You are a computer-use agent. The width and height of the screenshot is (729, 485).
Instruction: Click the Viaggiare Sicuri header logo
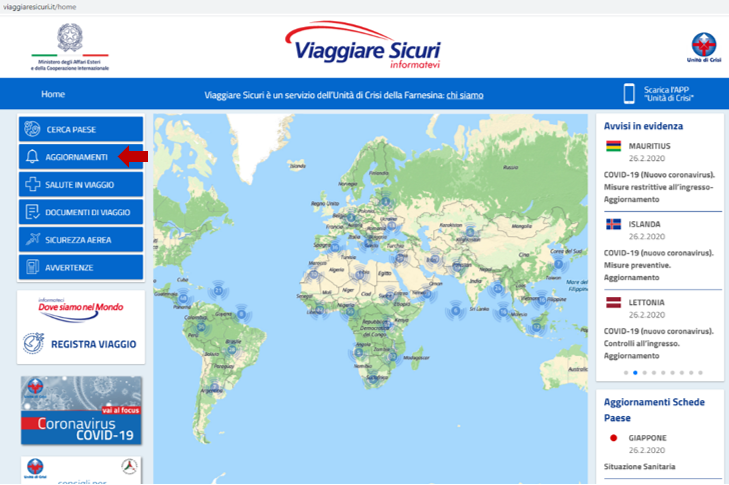[364, 45]
